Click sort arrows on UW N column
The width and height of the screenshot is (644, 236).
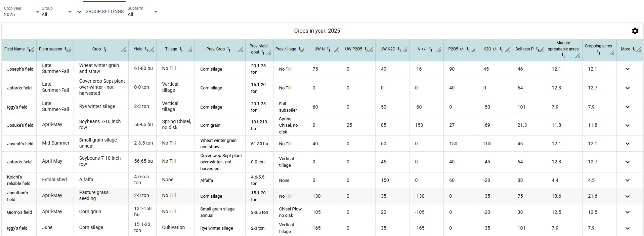pos(329,49)
